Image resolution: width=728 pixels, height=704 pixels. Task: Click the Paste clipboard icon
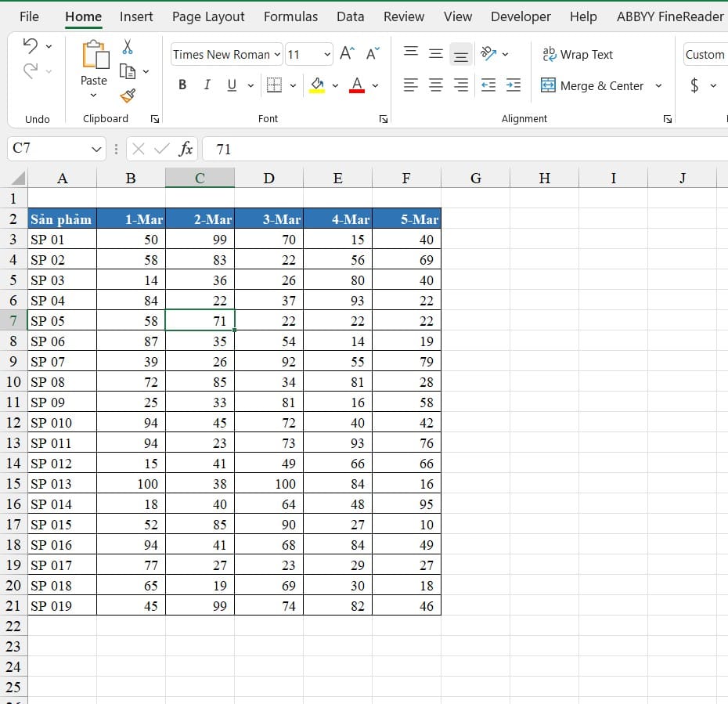(95, 56)
